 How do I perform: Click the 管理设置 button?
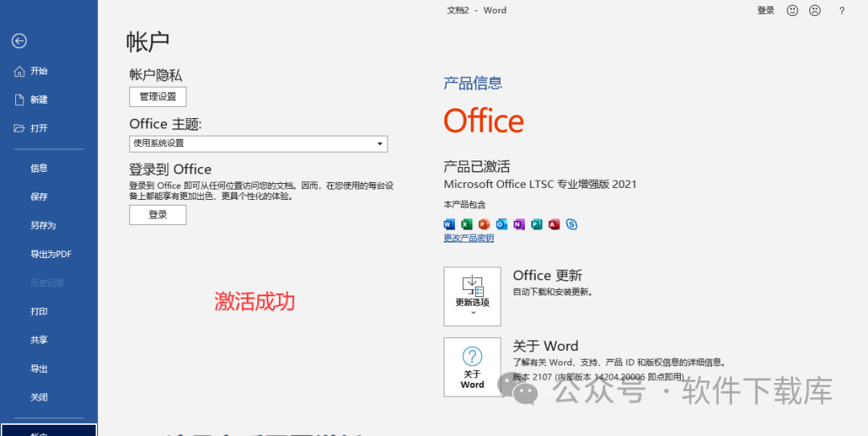pyautogui.click(x=158, y=97)
